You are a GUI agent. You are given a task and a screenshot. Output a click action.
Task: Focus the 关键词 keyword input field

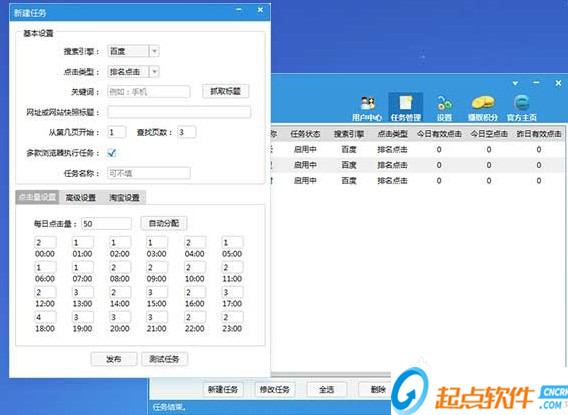pyautogui.click(x=149, y=92)
